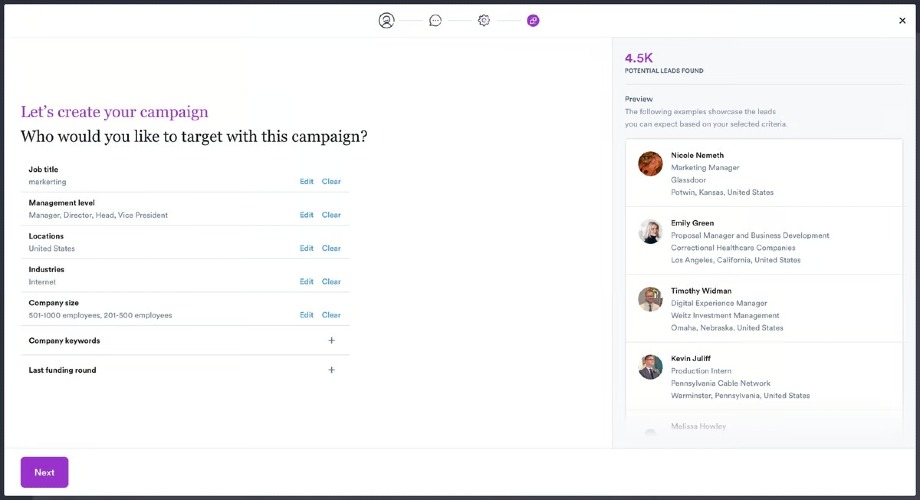
Task: Click 'Weitz Investment Management' company text
Action: click(725, 315)
